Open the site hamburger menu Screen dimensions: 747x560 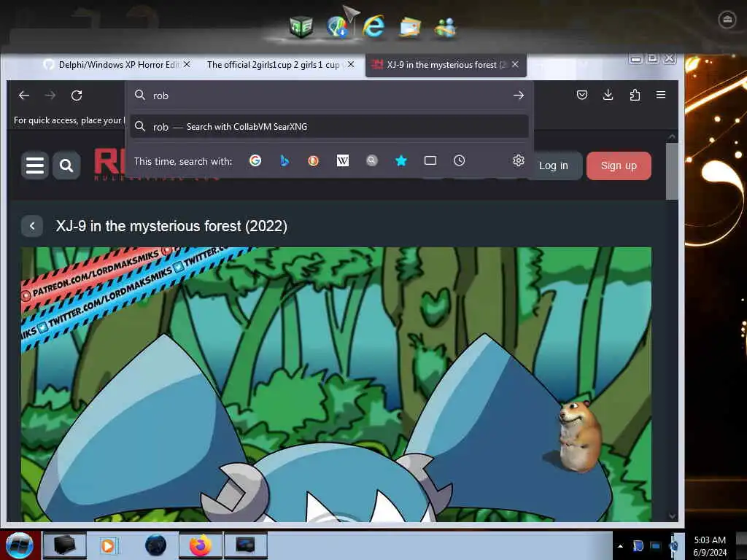35,166
